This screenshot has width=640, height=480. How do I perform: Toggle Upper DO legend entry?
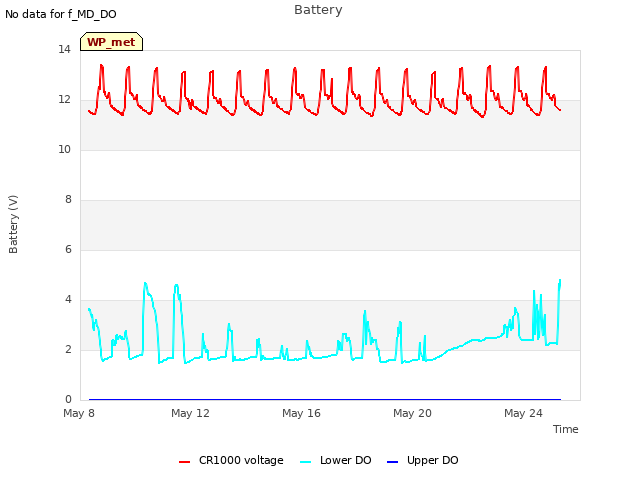pyautogui.click(x=422, y=461)
